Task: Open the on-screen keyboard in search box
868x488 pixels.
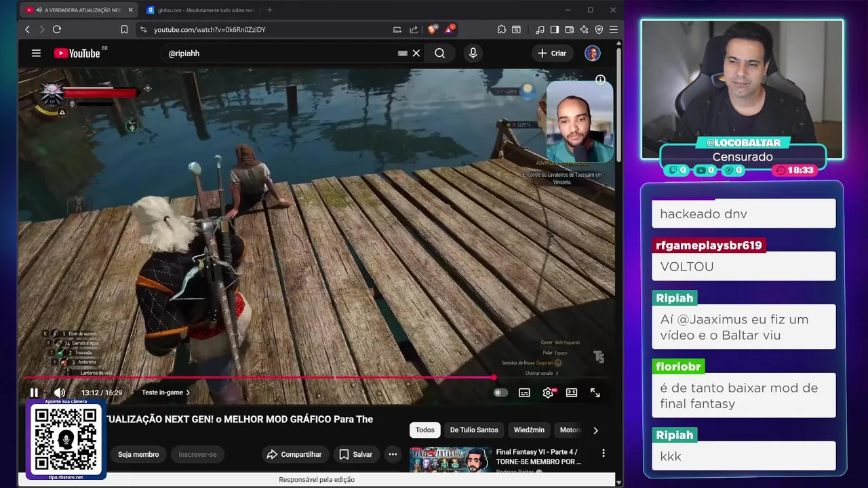Action: pos(403,53)
